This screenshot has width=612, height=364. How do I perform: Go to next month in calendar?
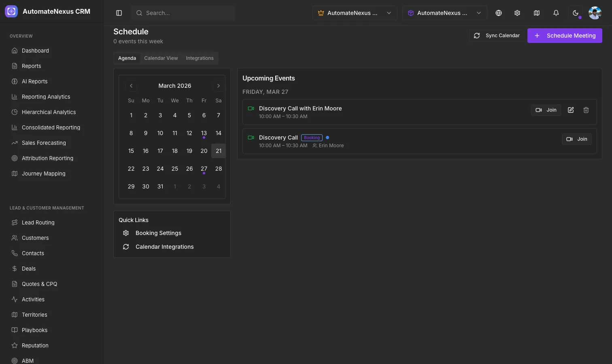pos(219,86)
